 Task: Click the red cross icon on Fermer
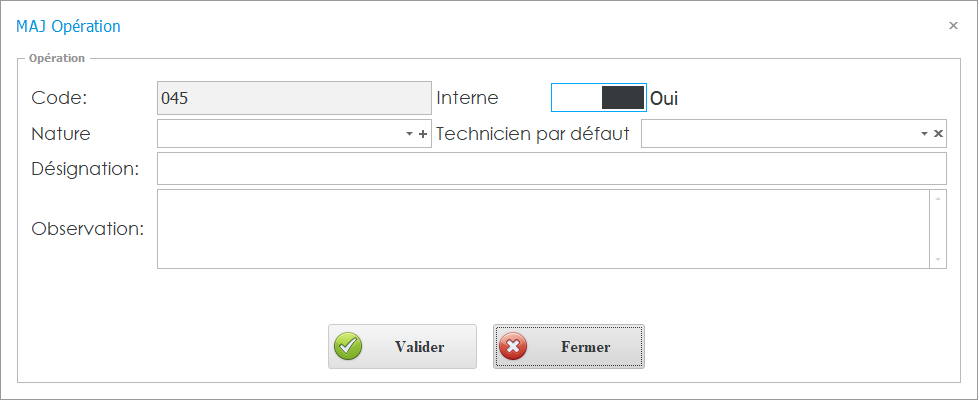(x=514, y=347)
